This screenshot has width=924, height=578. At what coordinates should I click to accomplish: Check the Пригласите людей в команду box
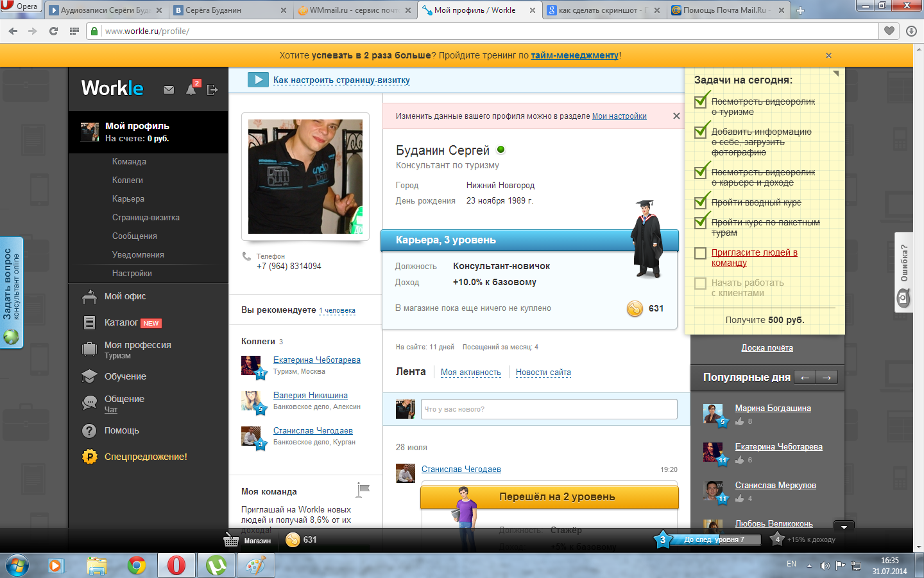point(701,253)
